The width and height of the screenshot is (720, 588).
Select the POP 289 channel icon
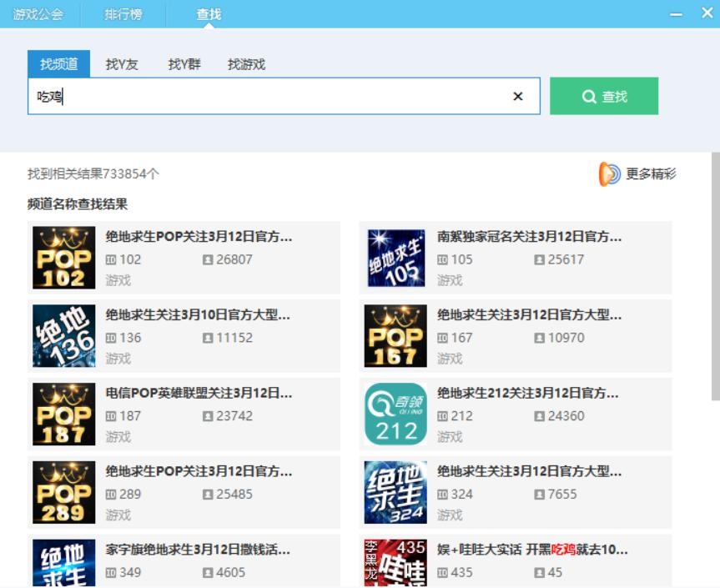pos(63,492)
